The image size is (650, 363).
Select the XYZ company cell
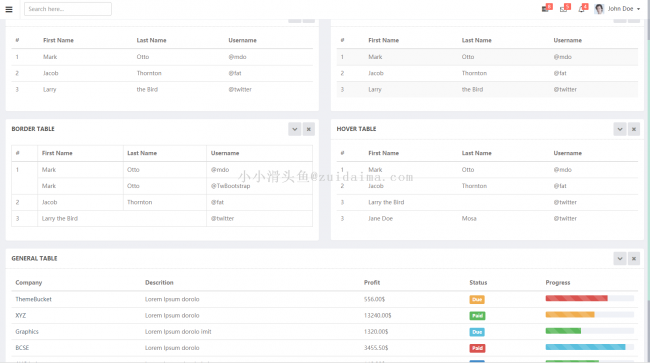point(21,315)
